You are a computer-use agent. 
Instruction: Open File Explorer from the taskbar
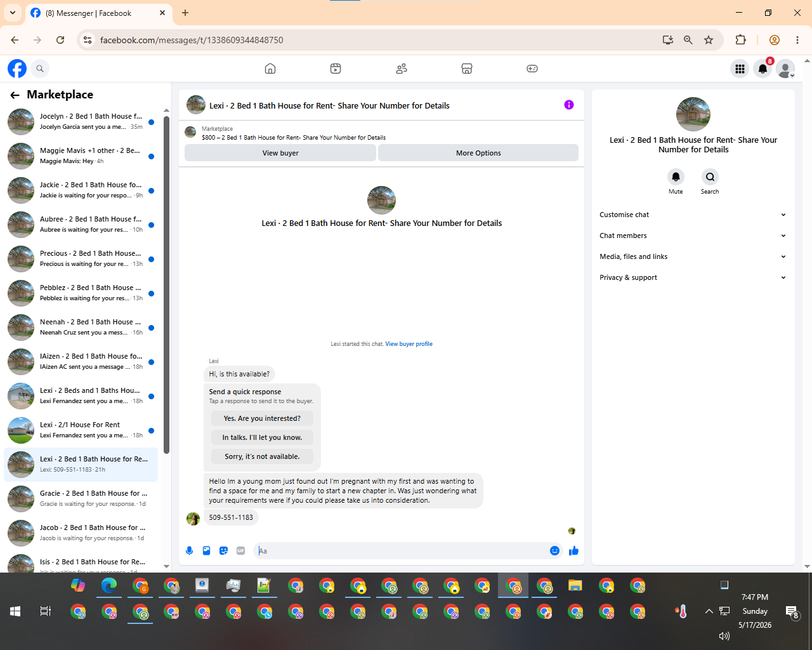575,585
